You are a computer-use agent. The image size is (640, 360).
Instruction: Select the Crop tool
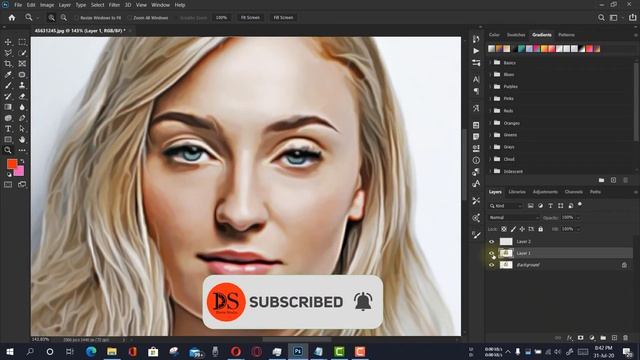(8, 64)
